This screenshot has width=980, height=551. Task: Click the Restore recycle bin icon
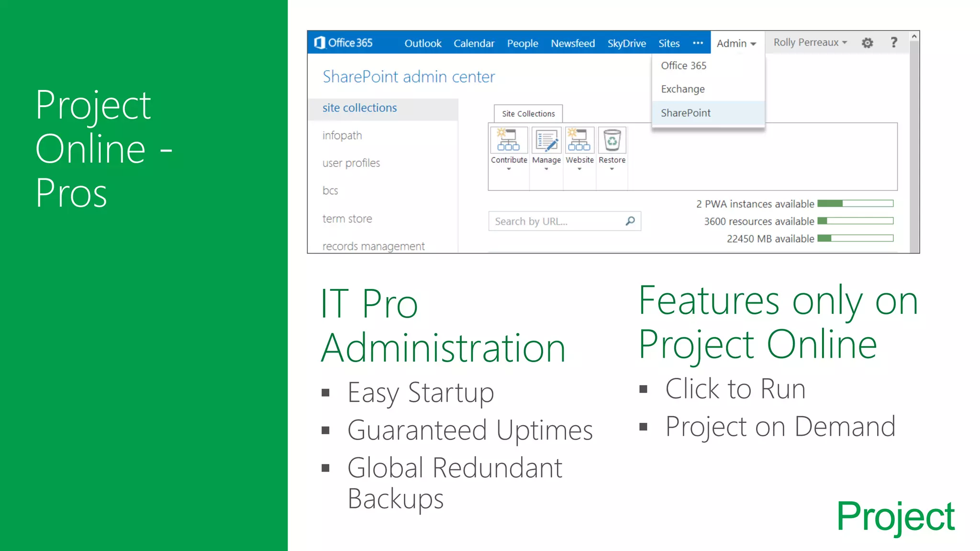pyautogui.click(x=612, y=140)
